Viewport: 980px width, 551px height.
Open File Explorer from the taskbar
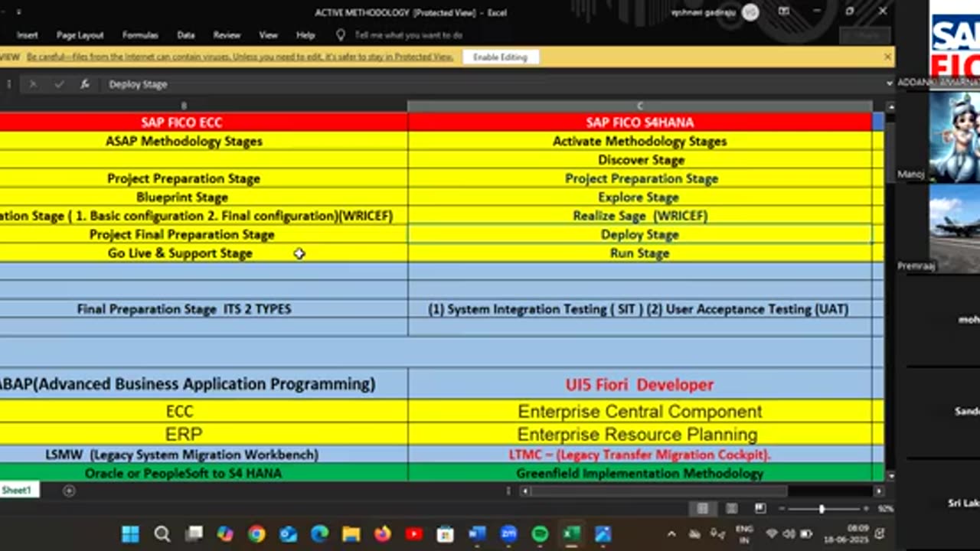tap(351, 533)
